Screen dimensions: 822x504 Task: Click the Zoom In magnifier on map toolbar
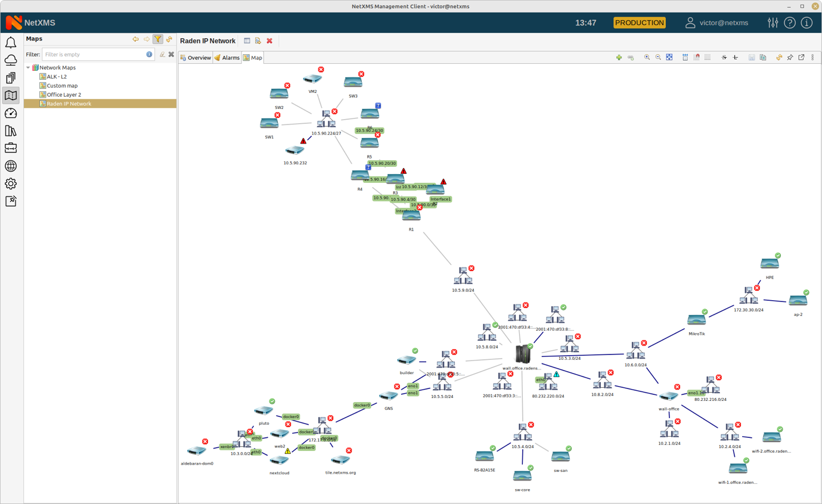[x=647, y=57]
